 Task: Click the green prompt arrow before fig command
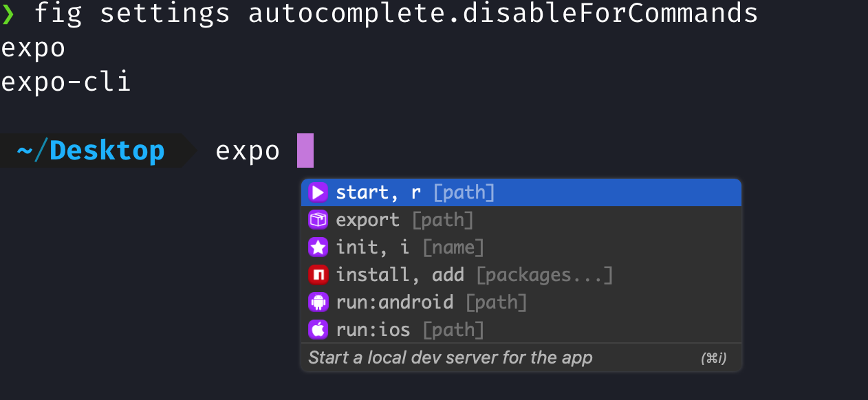10,12
